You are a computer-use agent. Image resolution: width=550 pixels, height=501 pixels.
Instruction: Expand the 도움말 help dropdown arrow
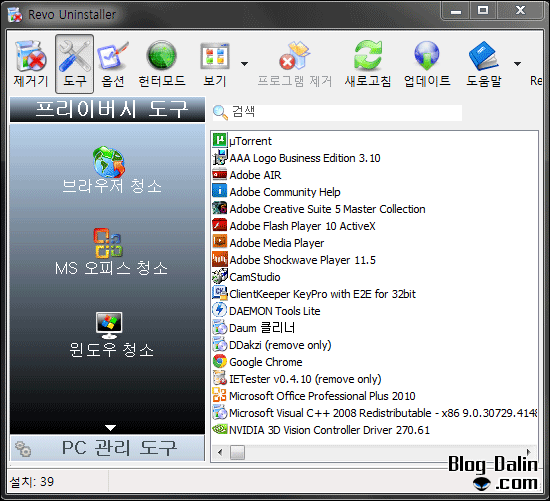click(x=517, y=64)
